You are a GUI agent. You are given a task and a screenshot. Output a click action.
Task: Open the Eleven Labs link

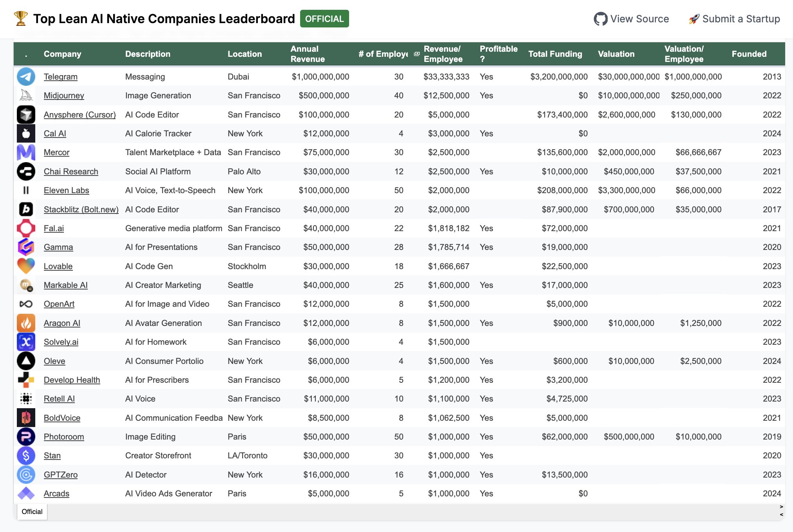[x=66, y=190]
